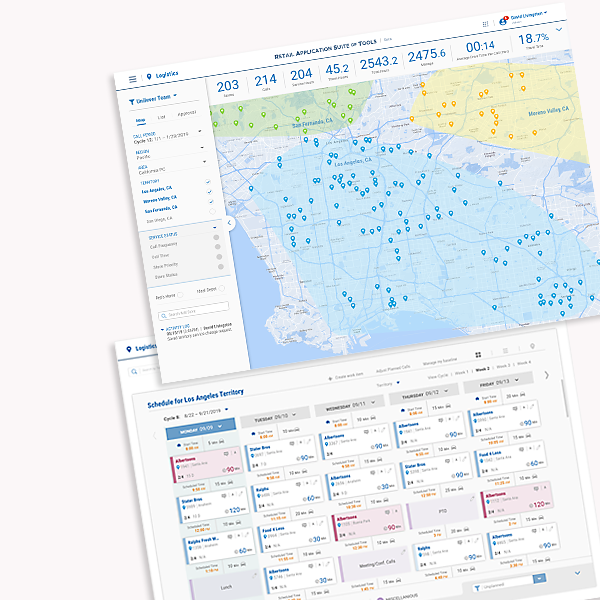
Task: Expand the Wednesday 09/11 column header
Action: (x=350, y=406)
